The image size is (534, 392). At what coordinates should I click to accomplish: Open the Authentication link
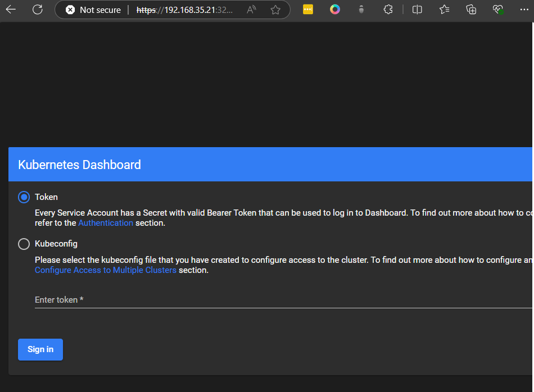click(x=106, y=223)
